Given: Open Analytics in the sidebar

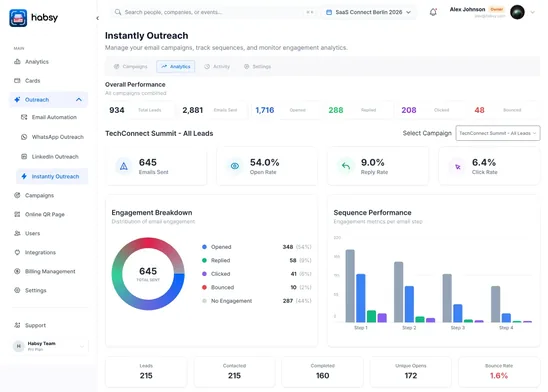Looking at the screenshot, I should [x=48, y=62].
